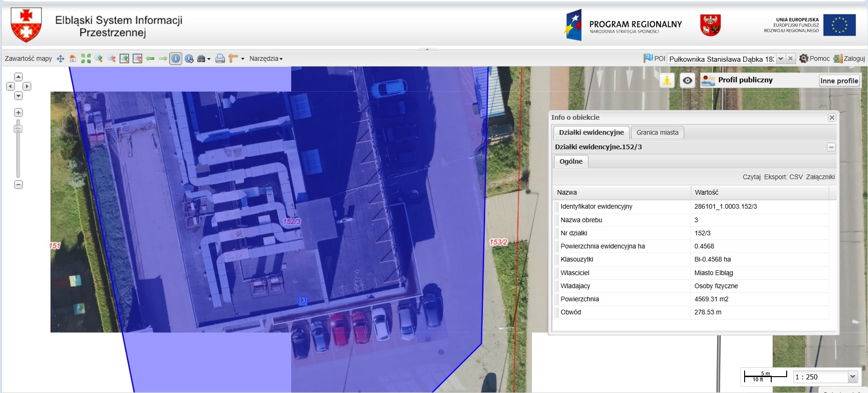
Task: Click the Street View pegman icon
Action: [667, 80]
